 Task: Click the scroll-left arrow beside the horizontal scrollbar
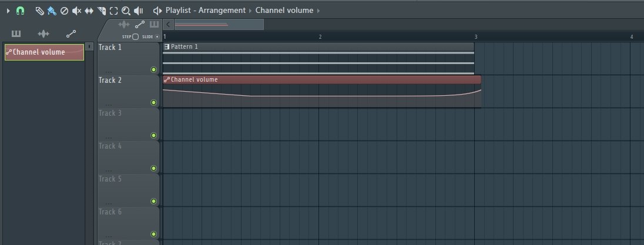tap(168, 25)
